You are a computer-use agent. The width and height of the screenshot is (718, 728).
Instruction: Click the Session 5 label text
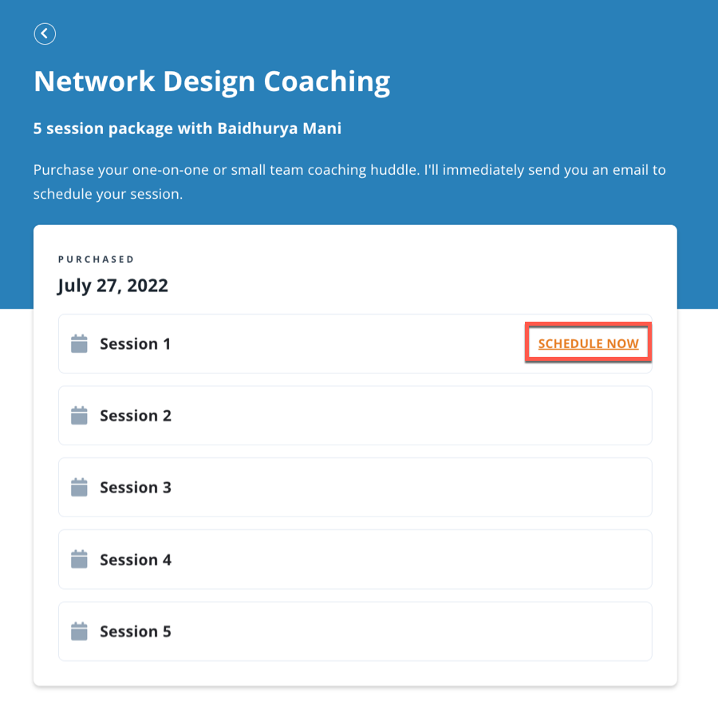135,631
